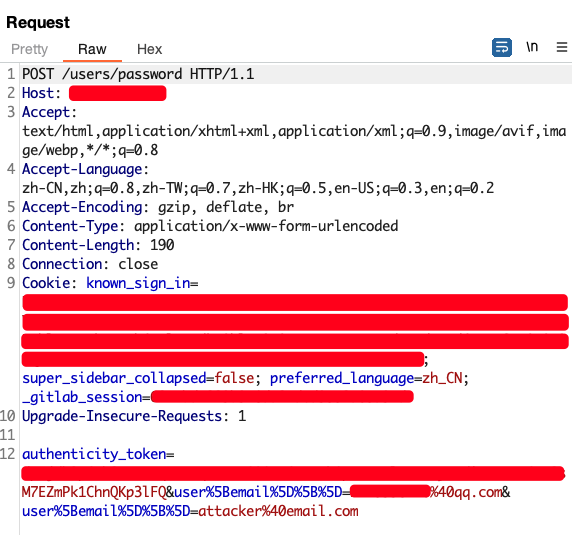
Task: Click the Host header name
Action: tap(37, 93)
